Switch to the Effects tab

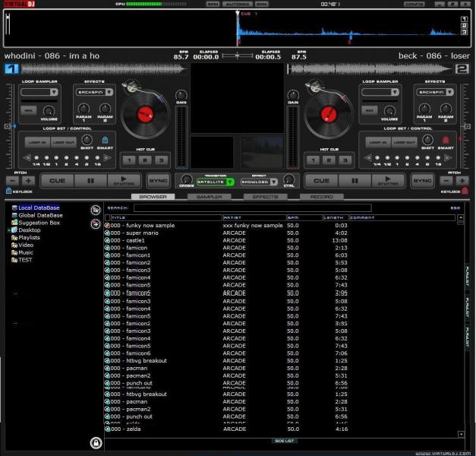[265, 197]
